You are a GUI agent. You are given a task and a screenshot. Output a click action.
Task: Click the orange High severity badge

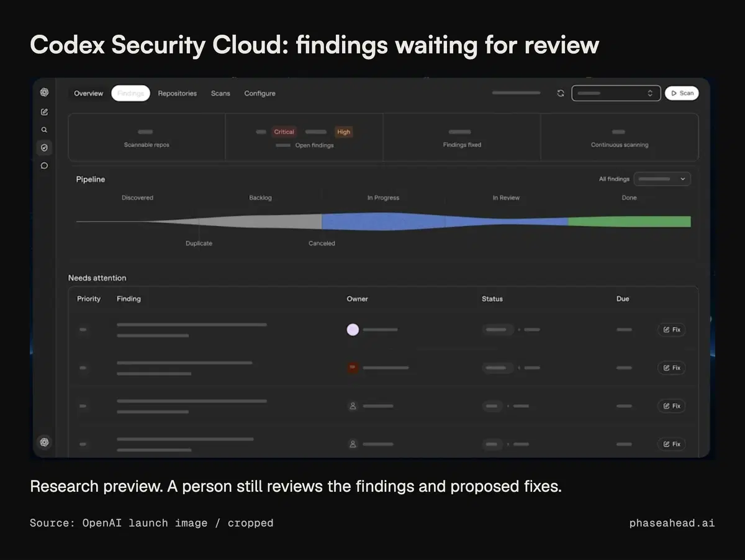click(343, 132)
